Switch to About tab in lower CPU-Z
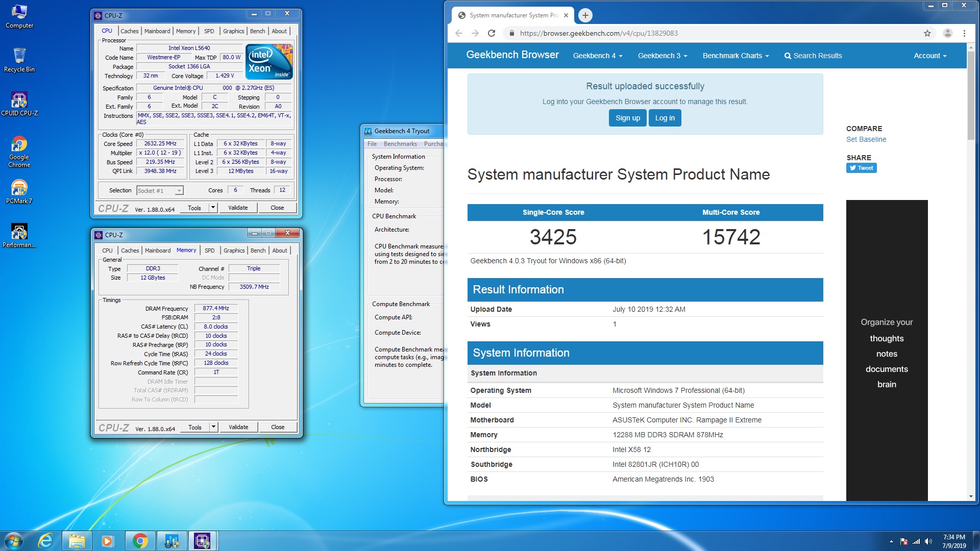This screenshot has width=980, height=551. 280,251
